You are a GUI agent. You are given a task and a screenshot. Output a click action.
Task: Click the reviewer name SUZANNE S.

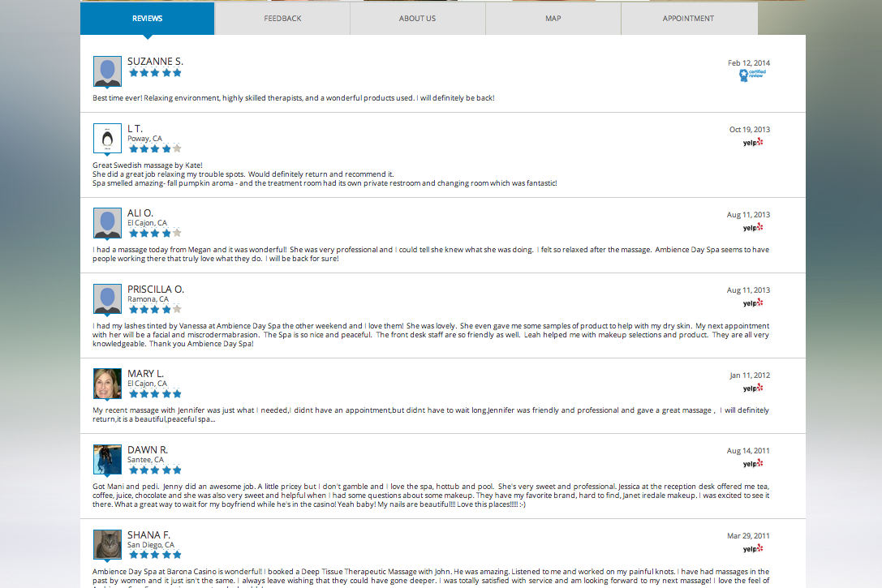coord(155,62)
